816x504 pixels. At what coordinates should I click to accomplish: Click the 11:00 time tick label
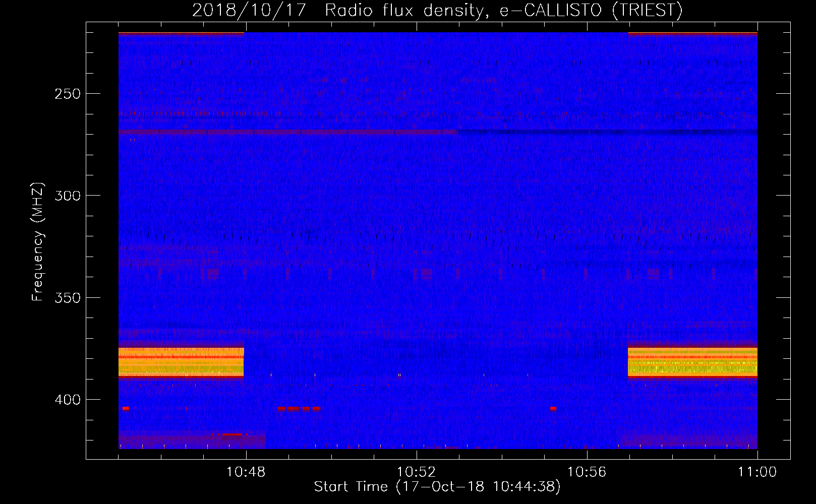coord(757,472)
